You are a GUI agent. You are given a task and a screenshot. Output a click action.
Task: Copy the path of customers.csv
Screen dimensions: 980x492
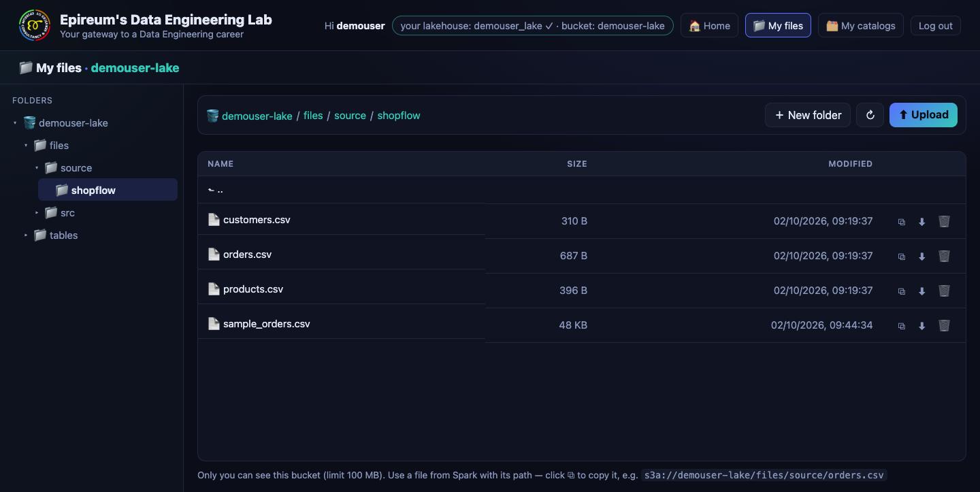(x=902, y=222)
